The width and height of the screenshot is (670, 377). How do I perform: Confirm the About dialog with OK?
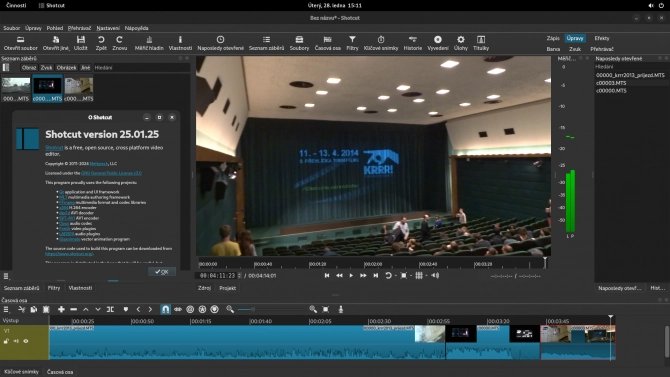click(x=162, y=272)
